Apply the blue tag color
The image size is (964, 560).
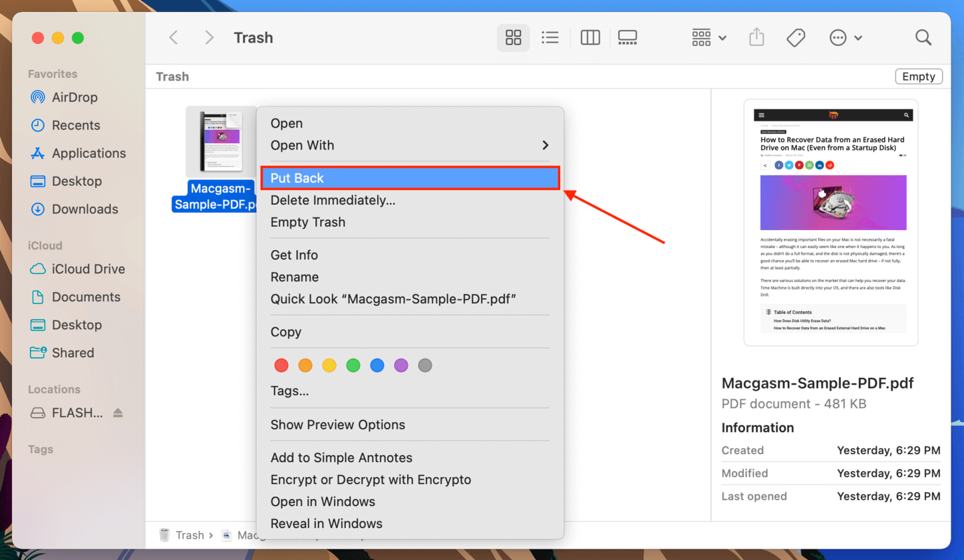click(x=377, y=365)
